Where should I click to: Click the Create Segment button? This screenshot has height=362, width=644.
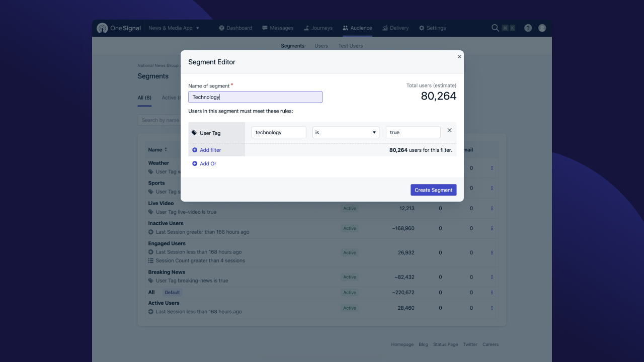[434, 190]
